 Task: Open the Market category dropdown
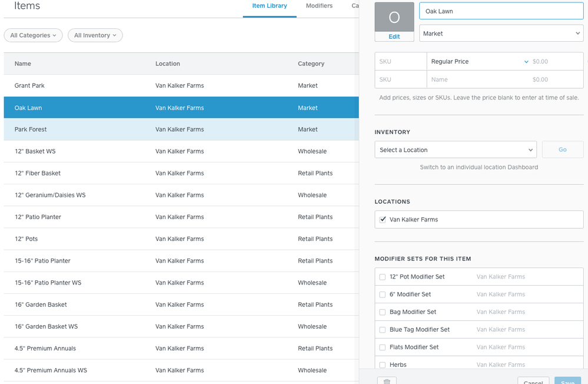point(501,34)
